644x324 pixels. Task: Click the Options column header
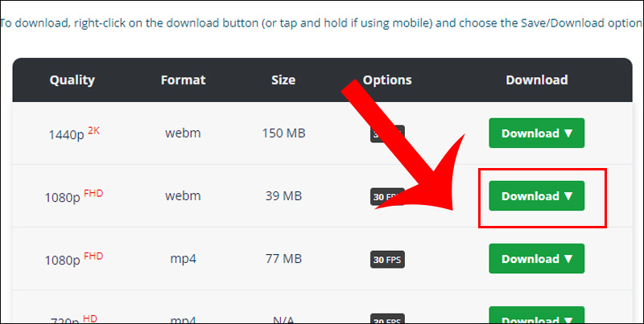tap(387, 80)
